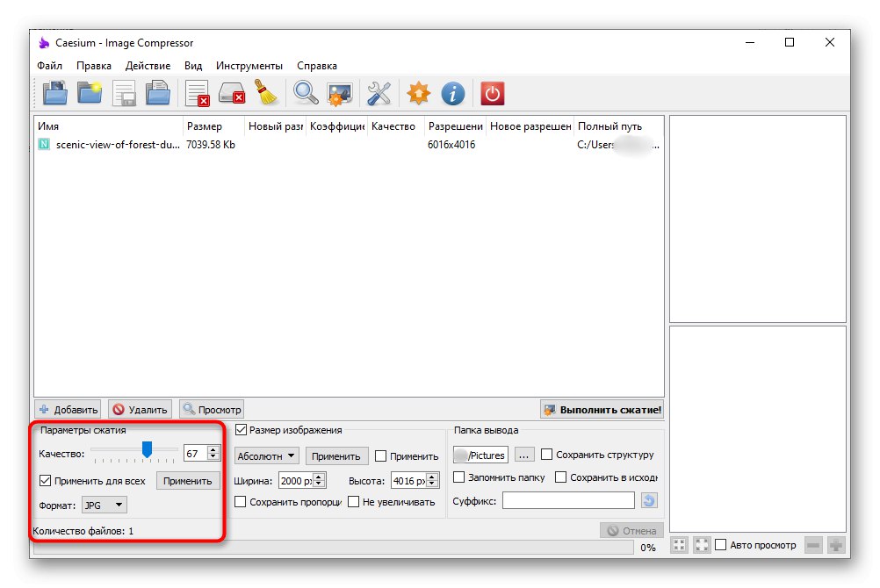This screenshot has width=880, height=588.
Task: Enable Авто просмотр checkbox
Action: click(x=721, y=545)
